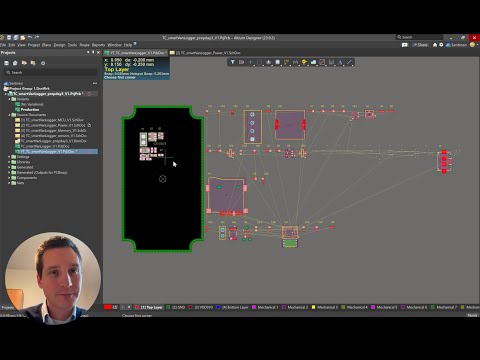Click the current layer red color box

108,307
